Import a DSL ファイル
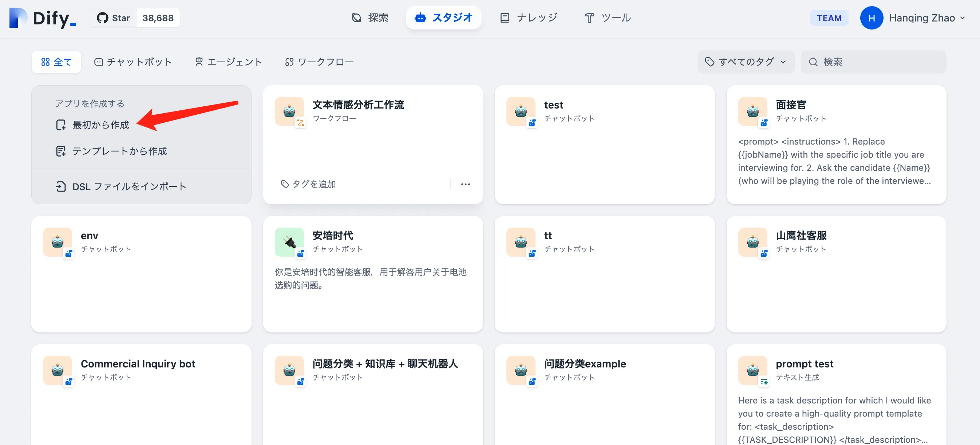The width and height of the screenshot is (980, 445). [x=129, y=186]
